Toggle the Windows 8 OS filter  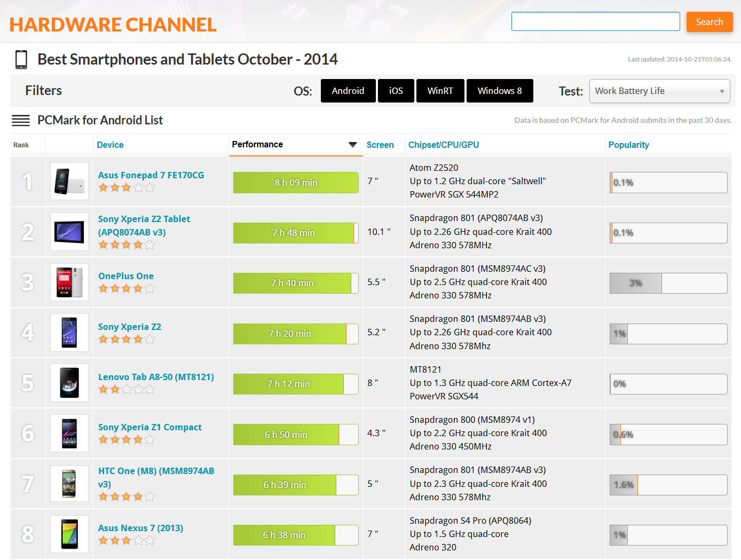tap(499, 91)
